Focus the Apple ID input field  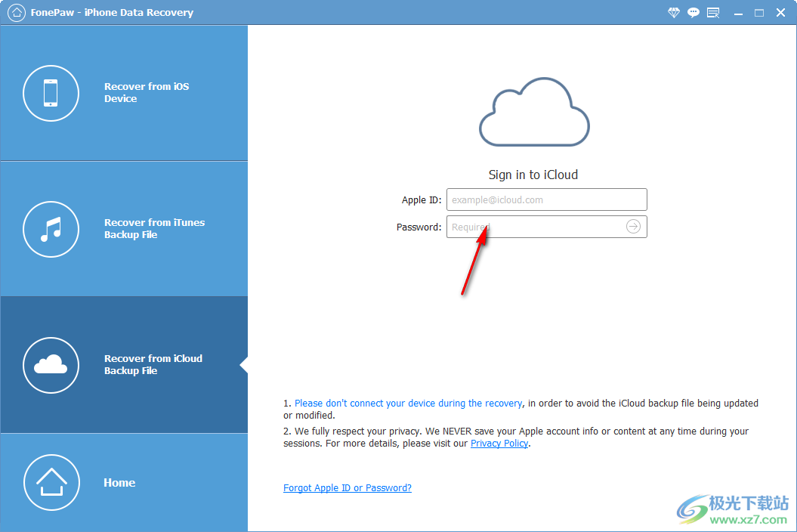546,199
